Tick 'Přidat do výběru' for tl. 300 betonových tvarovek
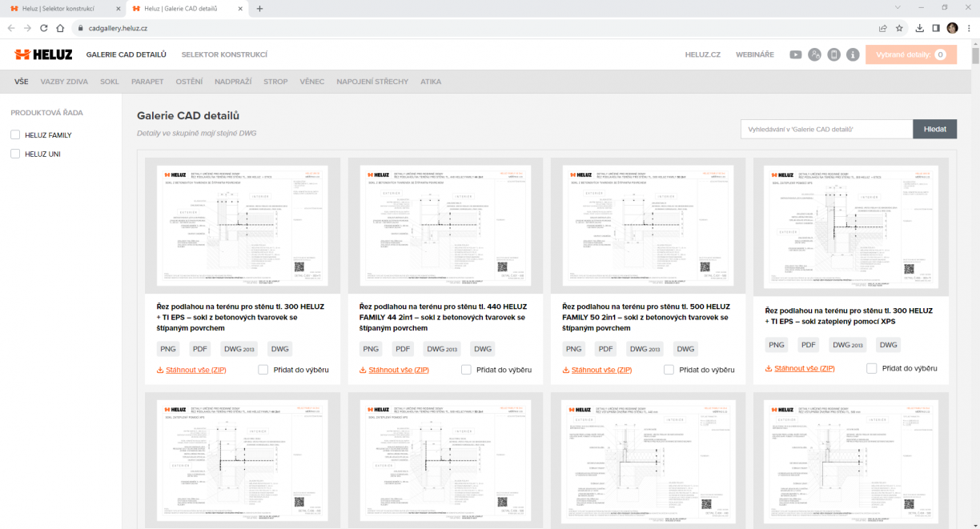This screenshot has width=980, height=529. point(263,370)
